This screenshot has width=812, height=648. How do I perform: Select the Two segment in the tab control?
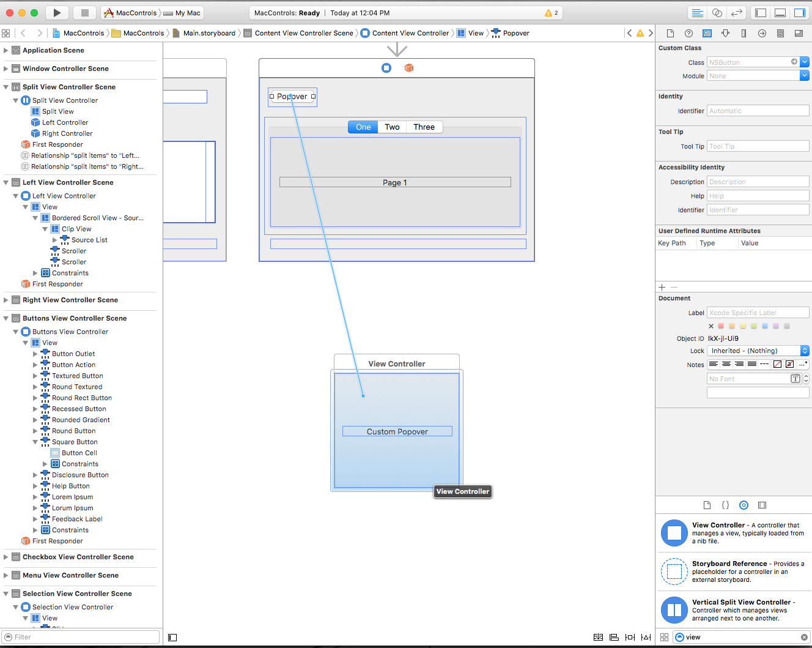pyautogui.click(x=392, y=127)
